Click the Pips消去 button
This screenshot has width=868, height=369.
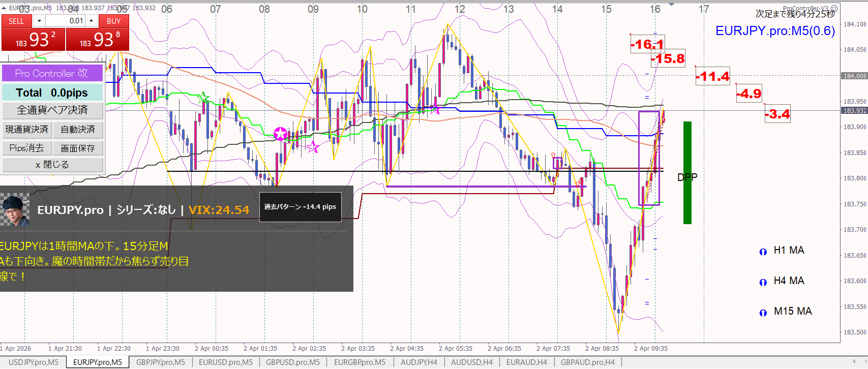[x=26, y=148]
